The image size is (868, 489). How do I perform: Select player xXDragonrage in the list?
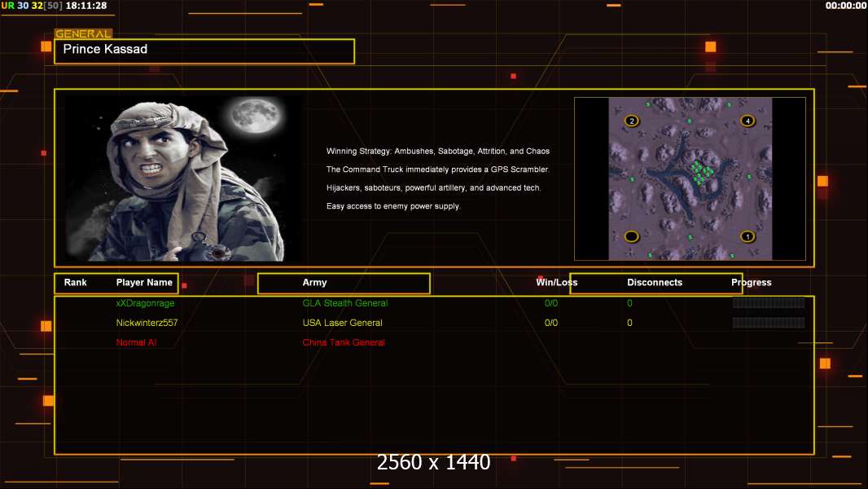pyautogui.click(x=145, y=303)
